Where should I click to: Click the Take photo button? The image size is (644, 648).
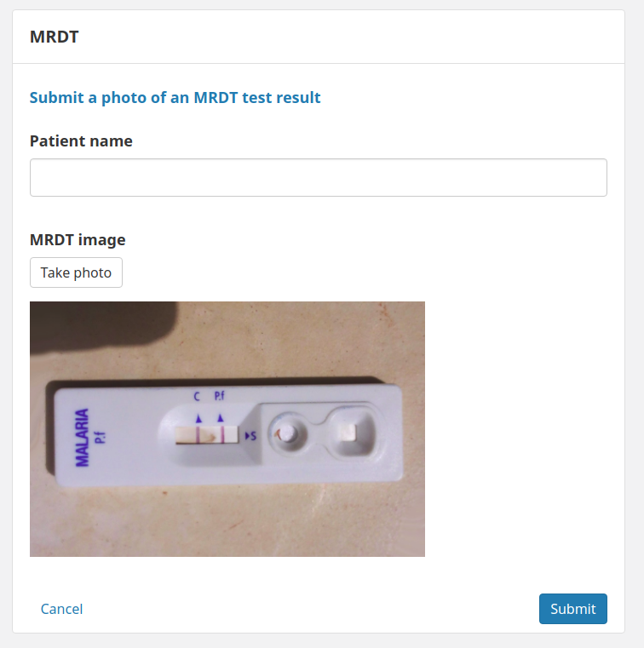click(76, 272)
